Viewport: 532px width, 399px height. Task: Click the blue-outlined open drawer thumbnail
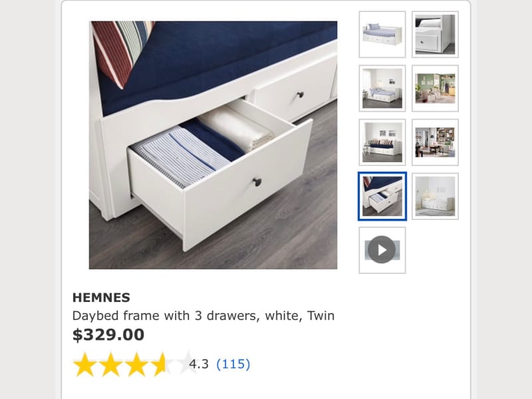pyautogui.click(x=382, y=196)
